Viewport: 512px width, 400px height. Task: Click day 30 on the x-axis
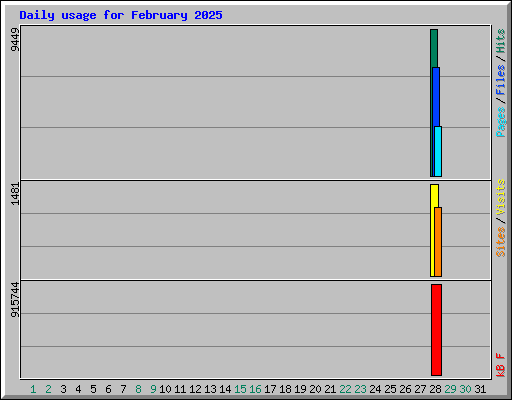(465, 389)
